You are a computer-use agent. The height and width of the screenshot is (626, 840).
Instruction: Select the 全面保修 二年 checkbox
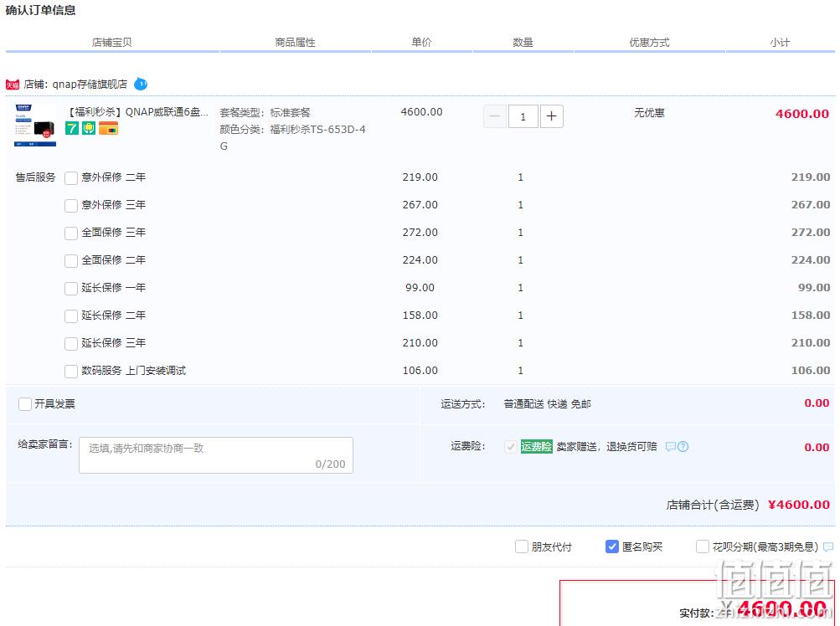(x=71, y=261)
